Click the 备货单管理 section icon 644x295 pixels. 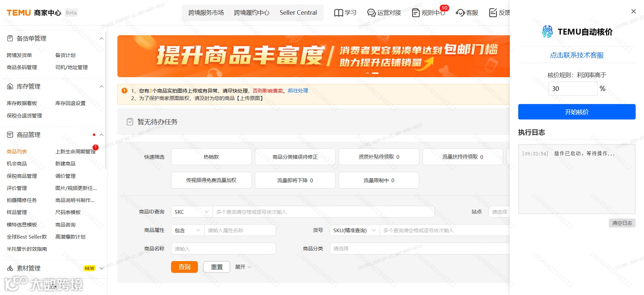(x=10, y=38)
